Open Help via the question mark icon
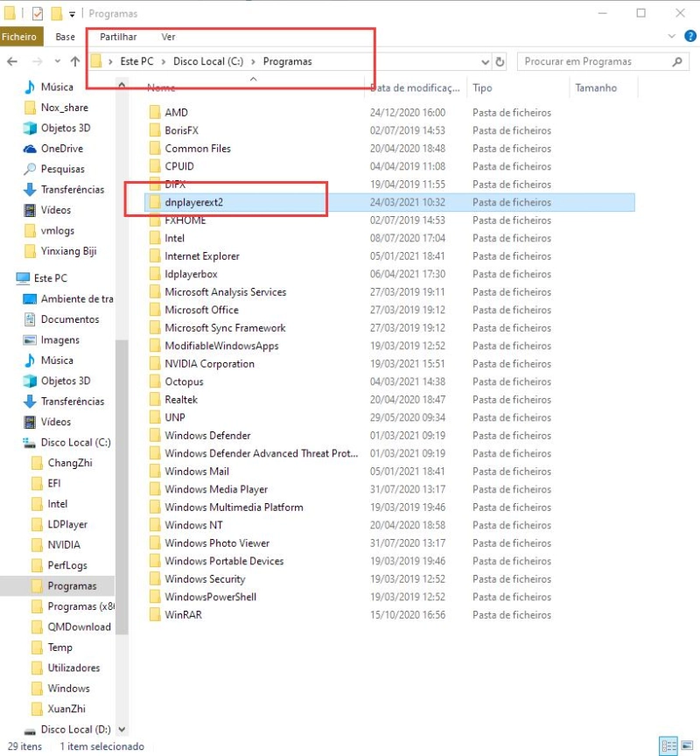700x756 pixels. tap(689, 37)
